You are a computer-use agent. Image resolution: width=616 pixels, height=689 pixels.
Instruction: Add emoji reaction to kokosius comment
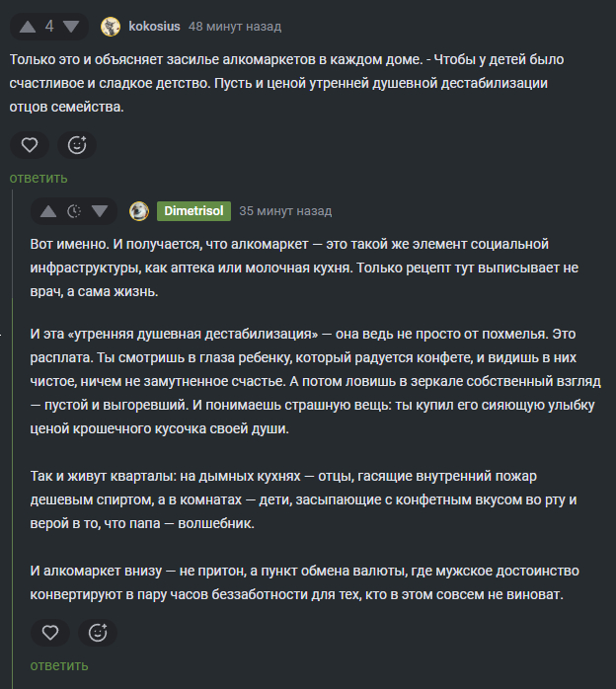coord(76,145)
